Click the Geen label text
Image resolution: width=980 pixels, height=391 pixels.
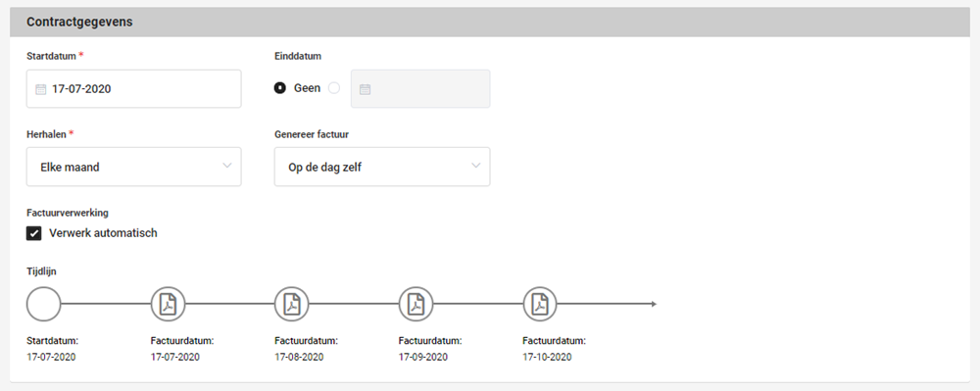pos(307,89)
